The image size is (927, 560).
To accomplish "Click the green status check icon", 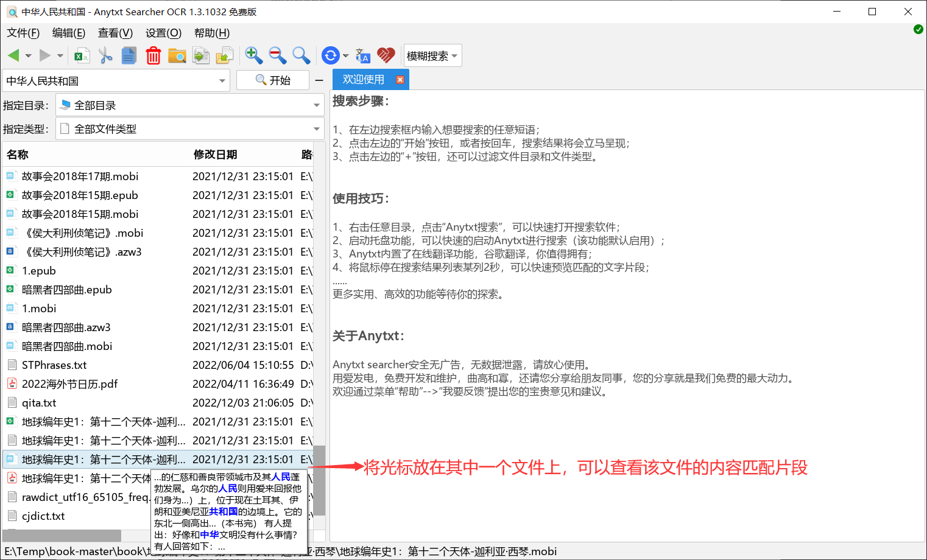I will pos(918,29).
